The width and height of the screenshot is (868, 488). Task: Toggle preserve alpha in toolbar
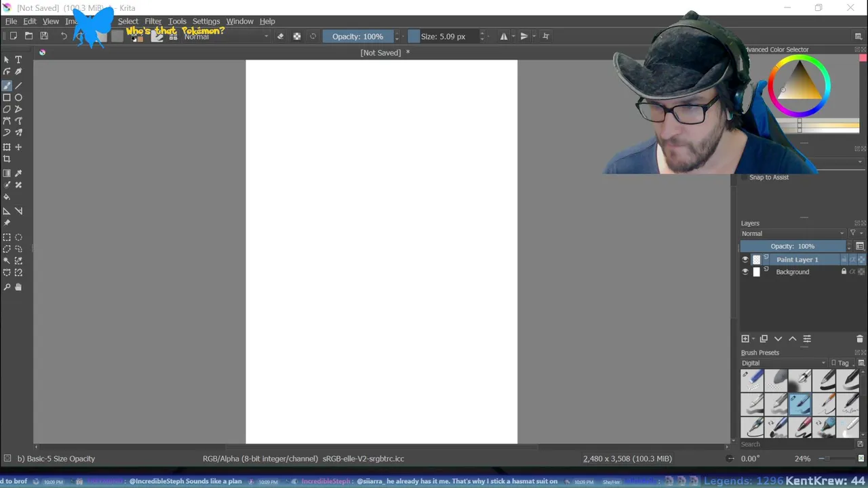coord(297,37)
